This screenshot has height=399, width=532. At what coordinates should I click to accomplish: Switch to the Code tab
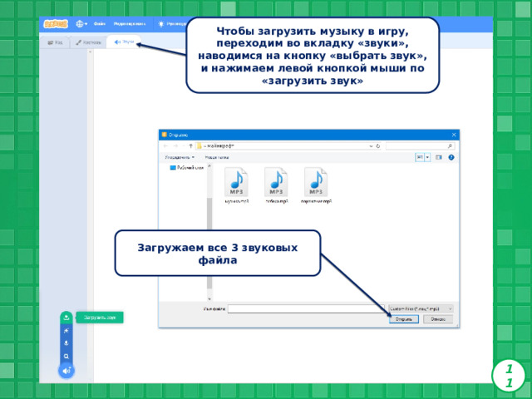click(56, 42)
